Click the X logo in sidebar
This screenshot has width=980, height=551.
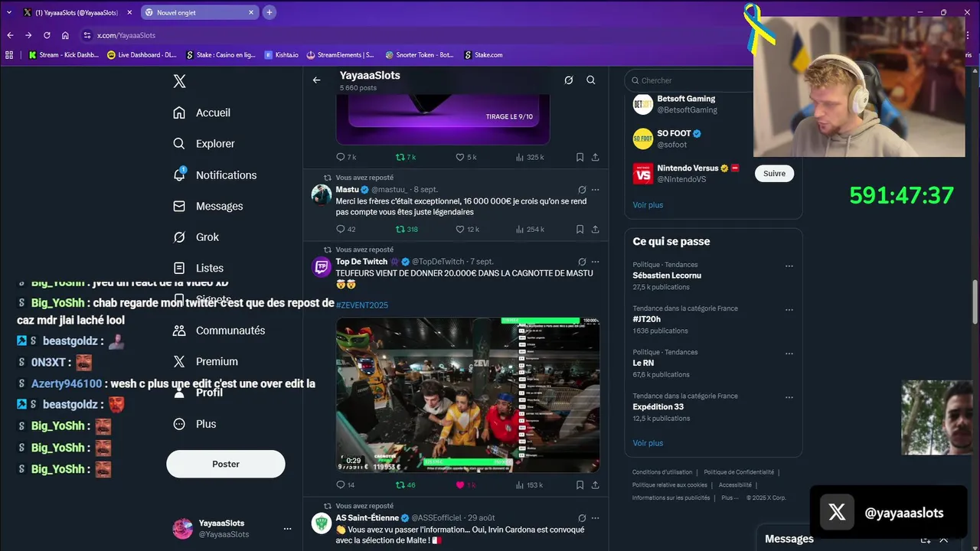(x=179, y=81)
